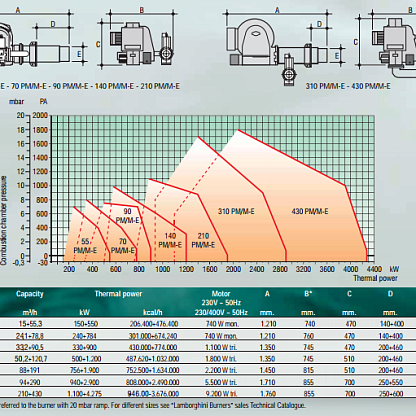Viewport: 416px width, 416px height.
Task: Click front-view burner drawing left of 310/430 side view
Action: click(x=141, y=44)
